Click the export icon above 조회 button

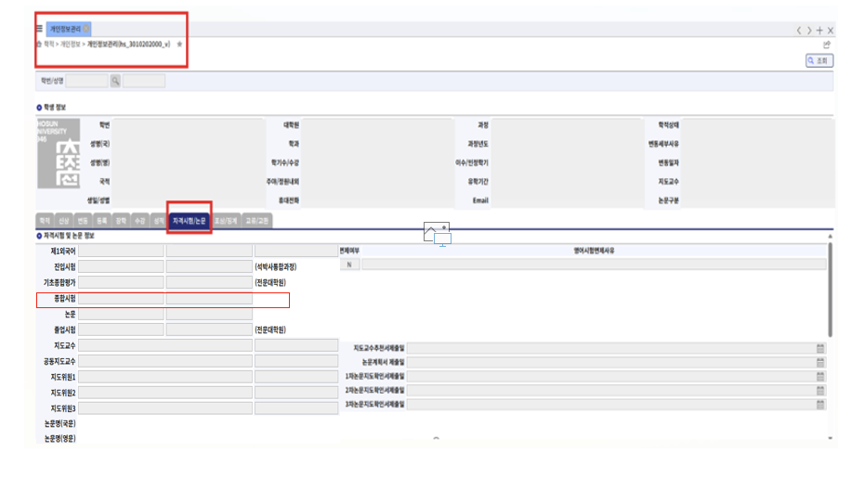tap(826, 44)
